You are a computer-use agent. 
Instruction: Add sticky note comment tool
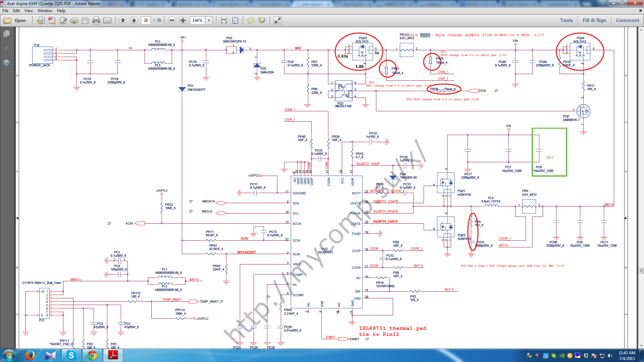pos(251,20)
